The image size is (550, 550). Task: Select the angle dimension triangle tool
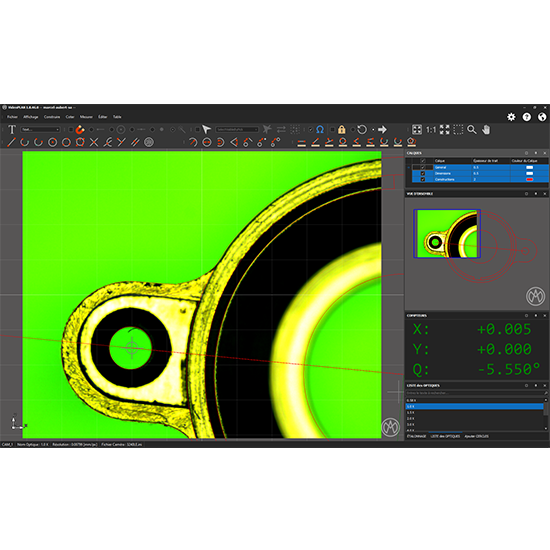pos(234,142)
